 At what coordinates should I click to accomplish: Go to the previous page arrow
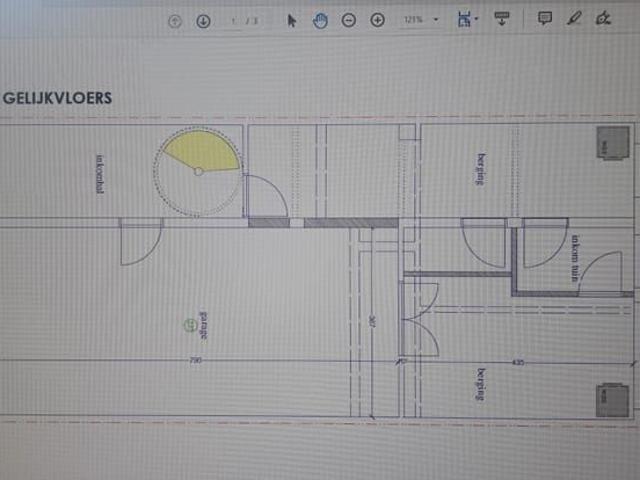[x=175, y=21]
